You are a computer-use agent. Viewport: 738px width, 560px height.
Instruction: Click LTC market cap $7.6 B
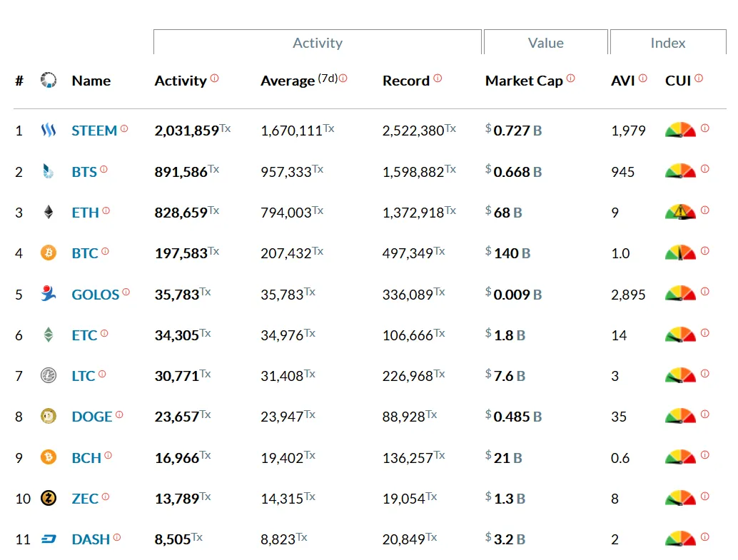pyautogui.click(x=505, y=375)
